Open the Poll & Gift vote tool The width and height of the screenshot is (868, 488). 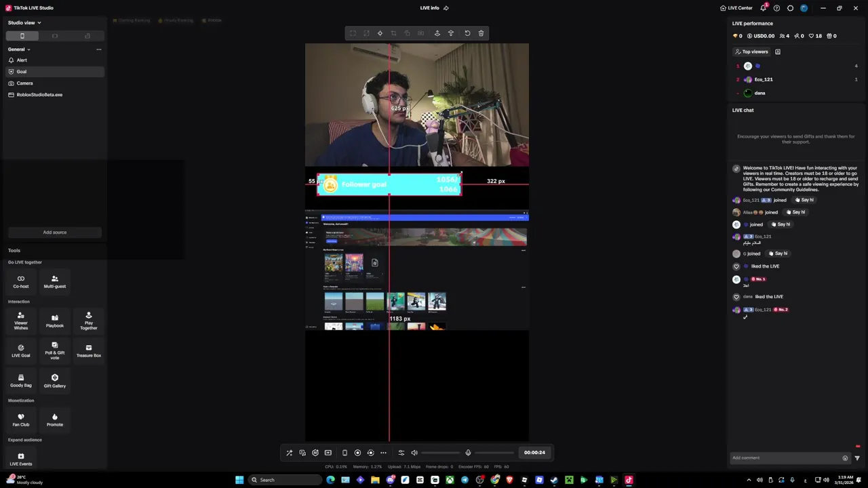tap(55, 350)
